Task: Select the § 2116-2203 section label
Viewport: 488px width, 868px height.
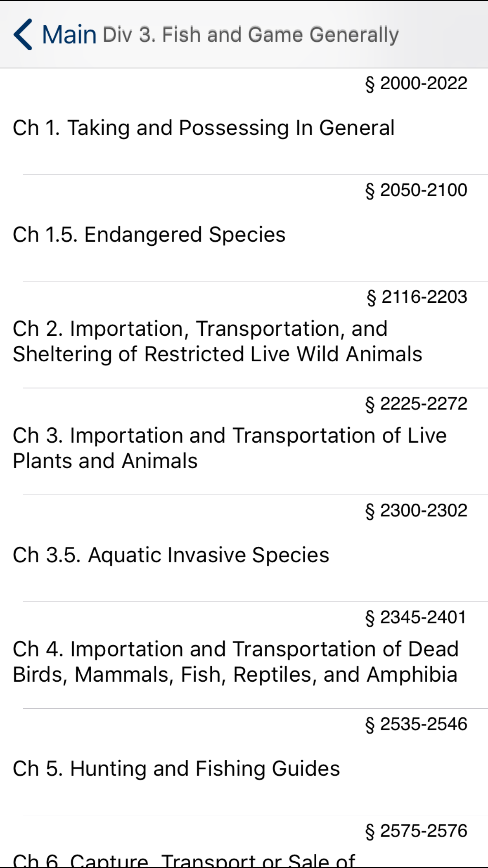Action: tap(417, 297)
